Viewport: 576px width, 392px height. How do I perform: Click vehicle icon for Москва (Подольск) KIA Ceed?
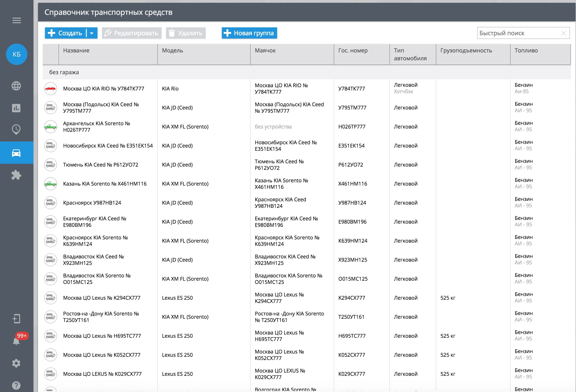[x=51, y=108]
